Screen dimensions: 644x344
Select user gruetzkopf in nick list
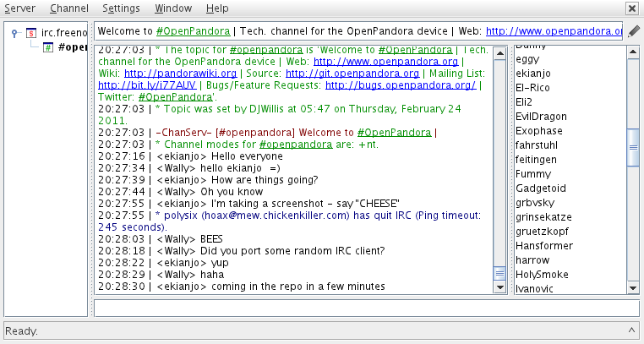(542, 232)
